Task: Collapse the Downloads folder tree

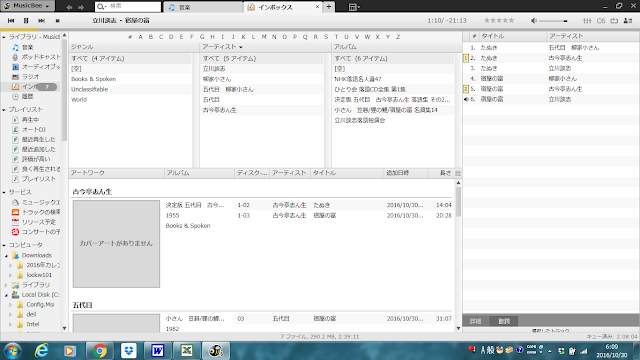Action: coord(6,256)
